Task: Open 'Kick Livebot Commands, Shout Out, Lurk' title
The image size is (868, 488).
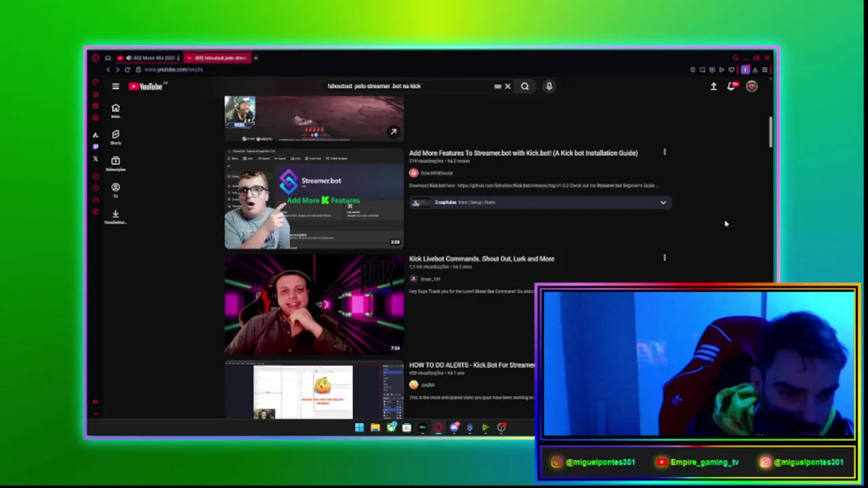Action: point(481,258)
